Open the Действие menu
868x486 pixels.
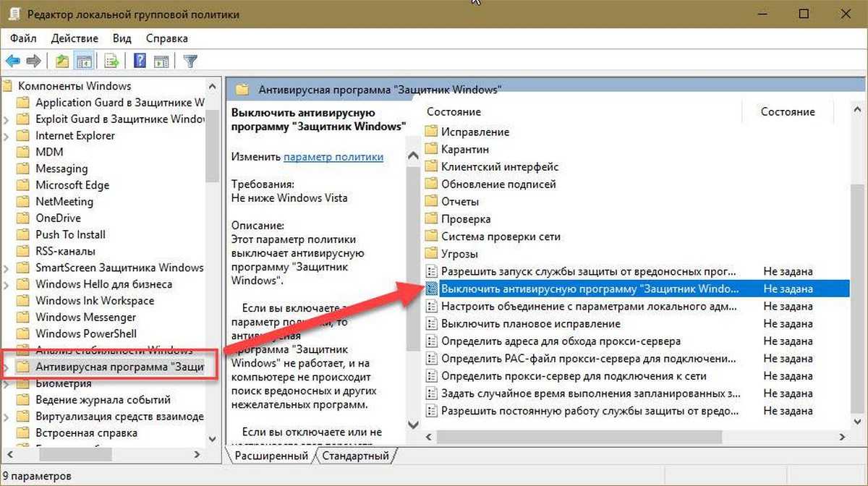click(75, 38)
